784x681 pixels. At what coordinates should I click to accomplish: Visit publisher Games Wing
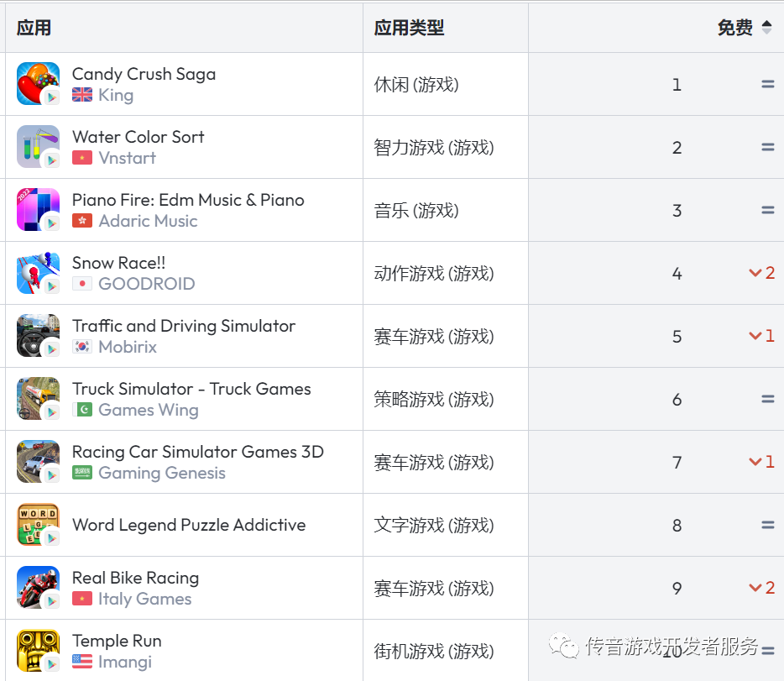pyautogui.click(x=149, y=410)
